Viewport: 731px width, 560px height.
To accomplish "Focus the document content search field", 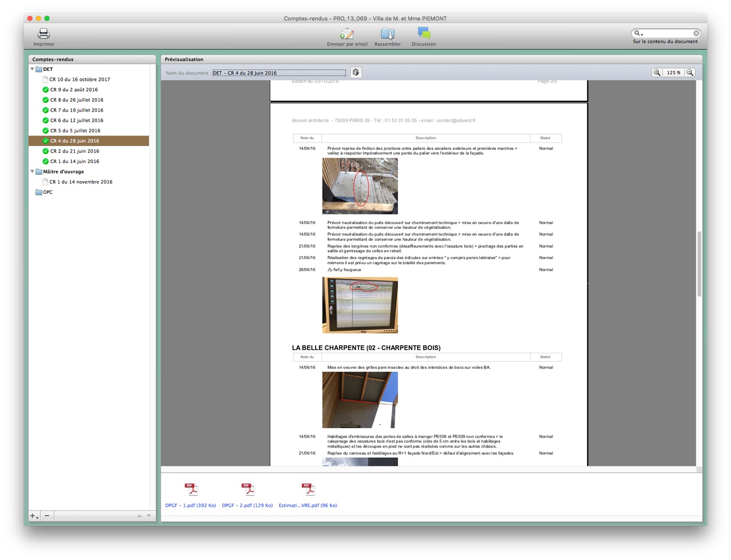I will tap(667, 33).
